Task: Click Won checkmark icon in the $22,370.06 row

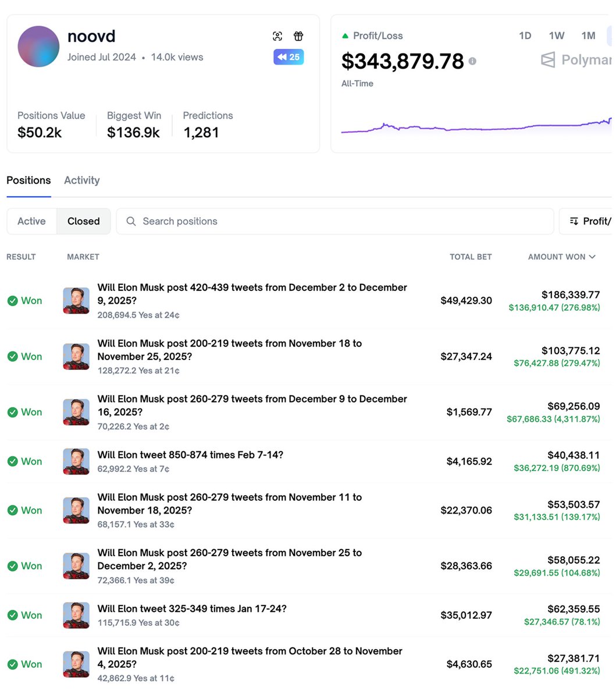Action: (x=12, y=510)
